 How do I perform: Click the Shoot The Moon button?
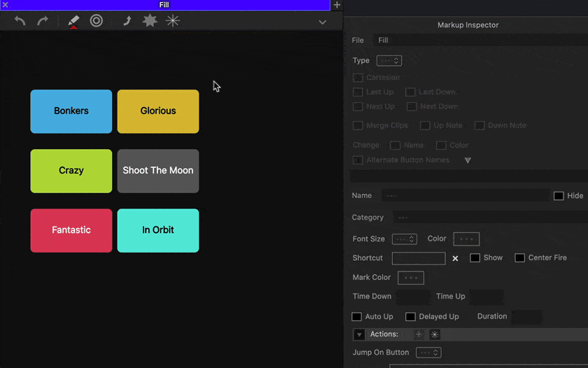click(158, 171)
